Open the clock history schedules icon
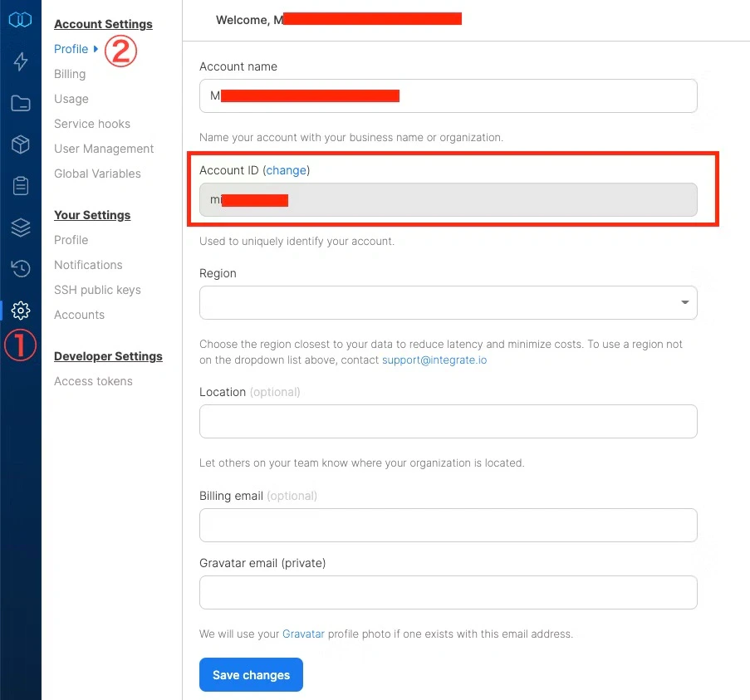The height and width of the screenshot is (700, 750). click(x=20, y=268)
